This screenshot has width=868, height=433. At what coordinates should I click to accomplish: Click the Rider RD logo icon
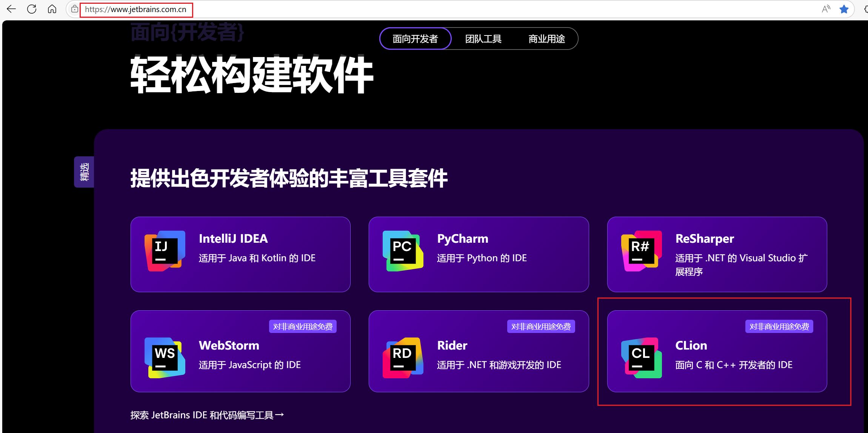click(403, 357)
